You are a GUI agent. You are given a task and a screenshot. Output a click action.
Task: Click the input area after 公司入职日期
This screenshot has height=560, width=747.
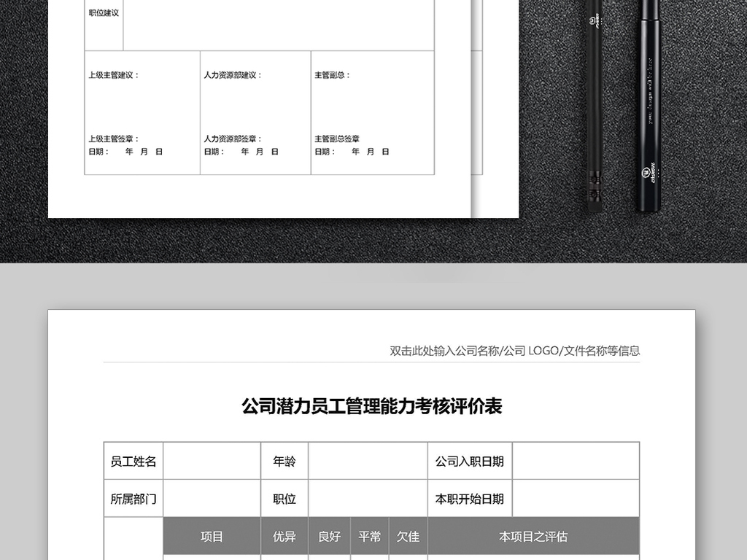[x=576, y=460]
